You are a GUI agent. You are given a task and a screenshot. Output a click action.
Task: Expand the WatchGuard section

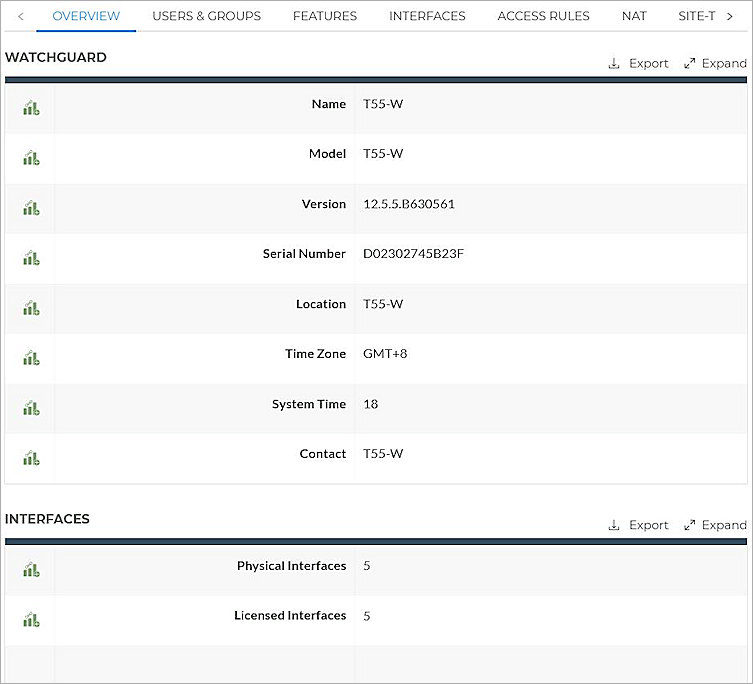[x=715, y=63]
